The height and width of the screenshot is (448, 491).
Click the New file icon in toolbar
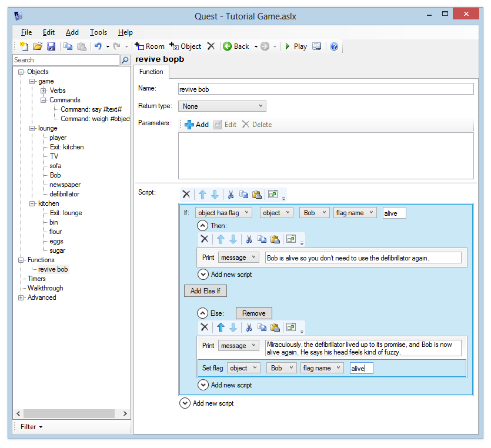(24, 46)
